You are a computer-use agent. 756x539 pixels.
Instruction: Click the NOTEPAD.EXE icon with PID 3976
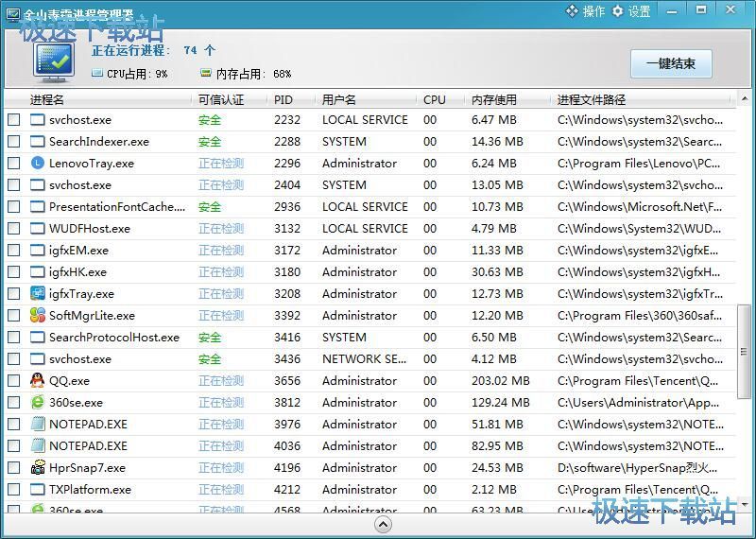37,424
